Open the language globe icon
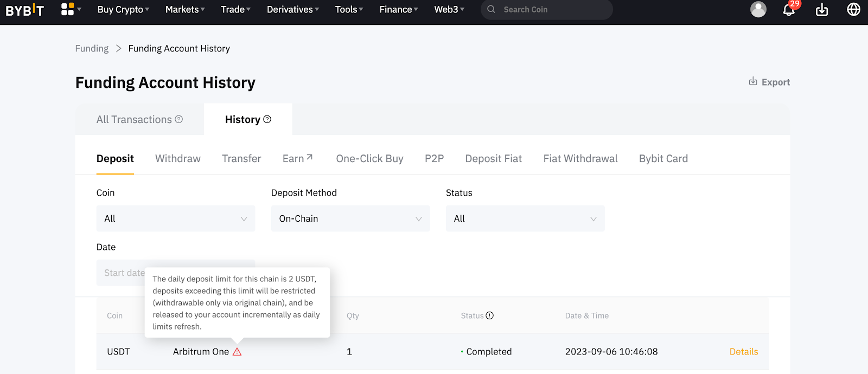The image size is (868, 374). pos(853,10)
